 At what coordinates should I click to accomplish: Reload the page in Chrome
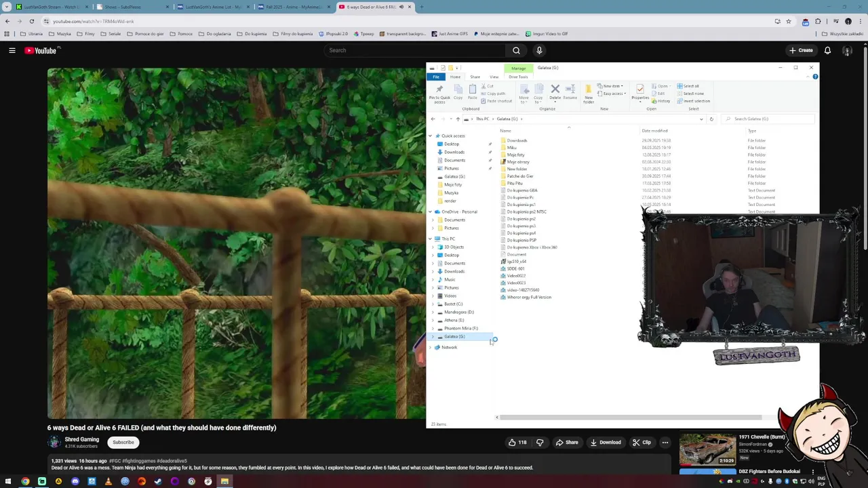pos(31,21)
